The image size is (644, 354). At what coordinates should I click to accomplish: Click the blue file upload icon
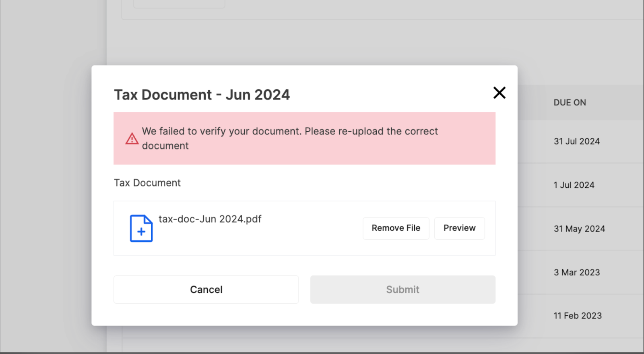[141, 228]
